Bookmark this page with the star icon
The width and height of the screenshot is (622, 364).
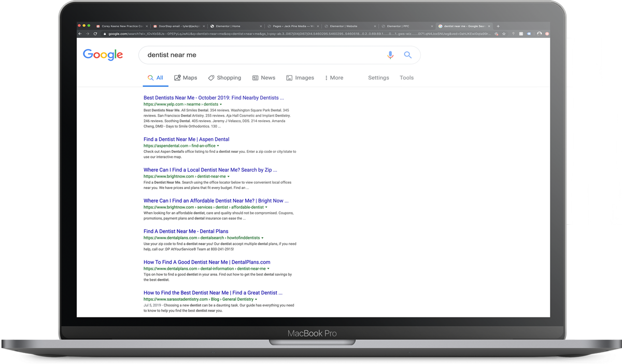pos(504,34)
